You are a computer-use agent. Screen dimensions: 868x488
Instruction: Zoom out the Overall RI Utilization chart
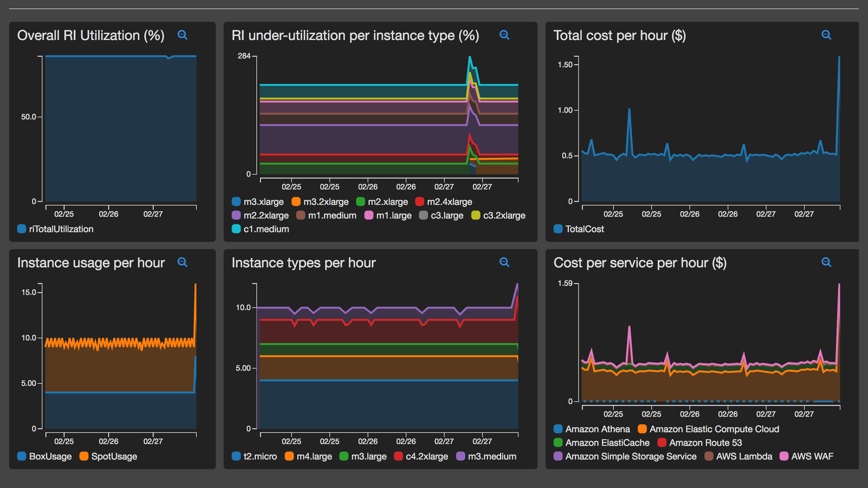click(x=182, y=35)
